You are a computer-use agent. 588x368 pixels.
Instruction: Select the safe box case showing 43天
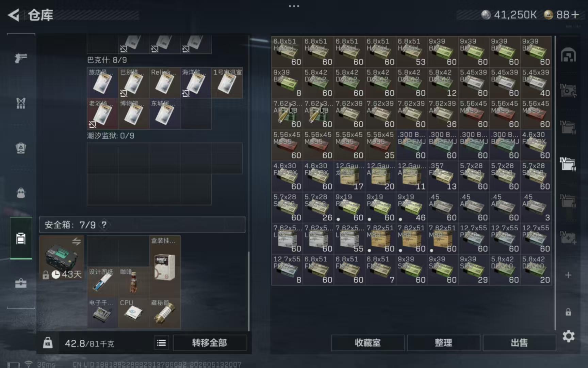62,258
